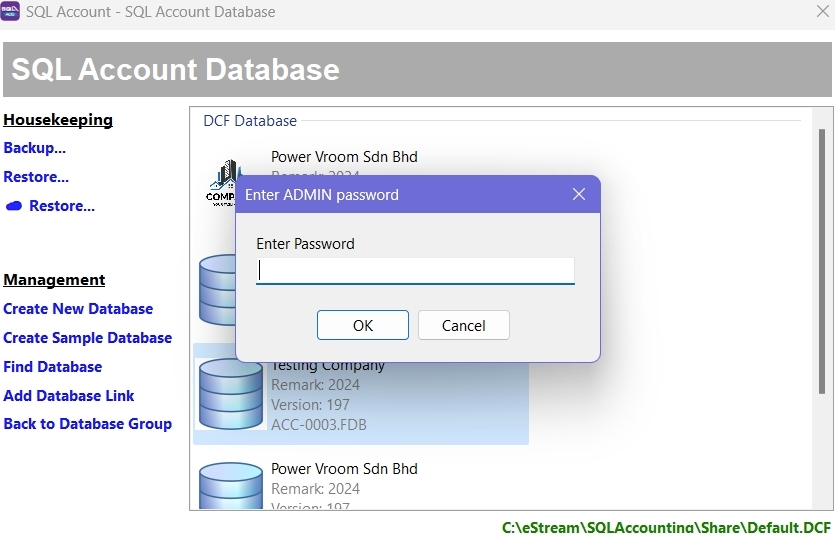This screenshot has height=540, width=835.
Task: Go Back to Database Group
Action: point(88,424)
